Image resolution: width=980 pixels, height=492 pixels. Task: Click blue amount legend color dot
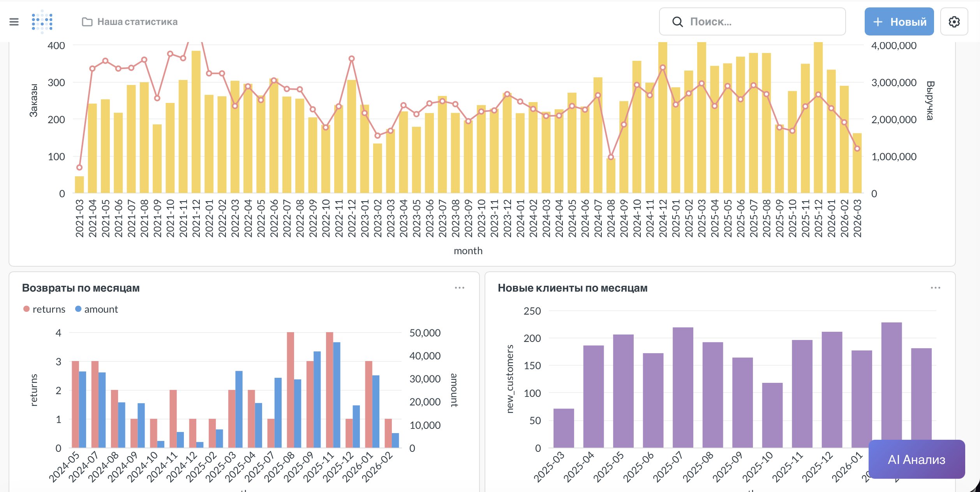[x=78, y=309]
